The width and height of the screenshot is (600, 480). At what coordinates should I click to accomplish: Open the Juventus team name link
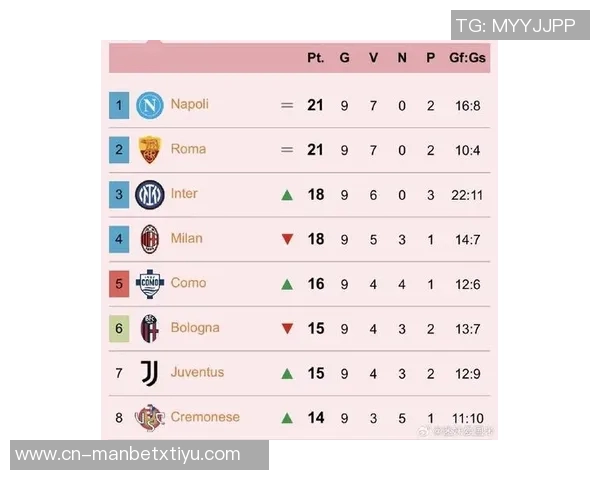click(x=197, y=373)
